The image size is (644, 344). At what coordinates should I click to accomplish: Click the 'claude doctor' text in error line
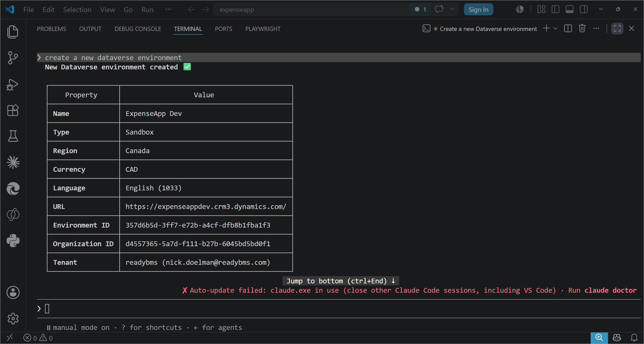(x=610, y=290)
